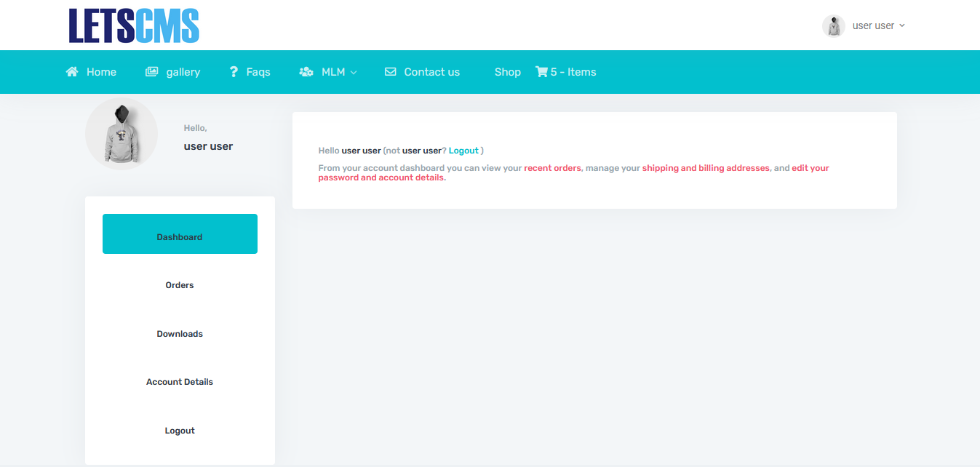Image resolution: width=980 pixels, height=467 pixels.
Task: Click the LETSCMS logo
Action: coord(134,25)
